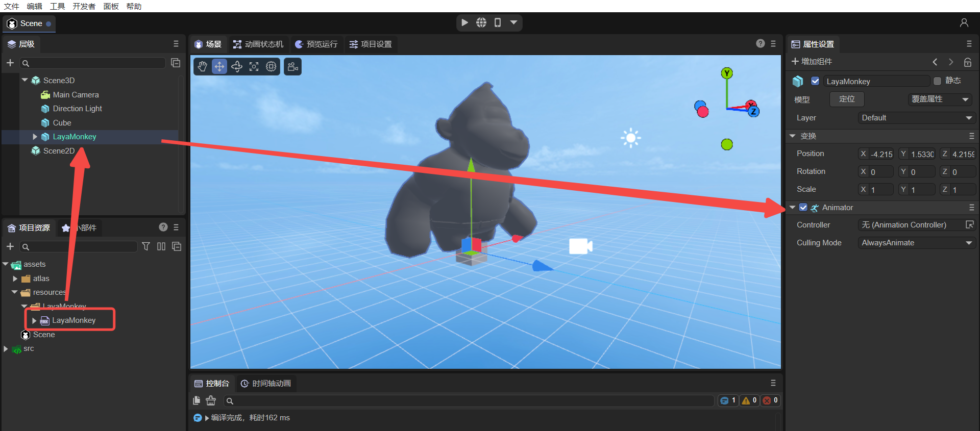This screenshot has width=980, height=431.
Task: Open the 开发者 menu
Action: pos(84,6)
